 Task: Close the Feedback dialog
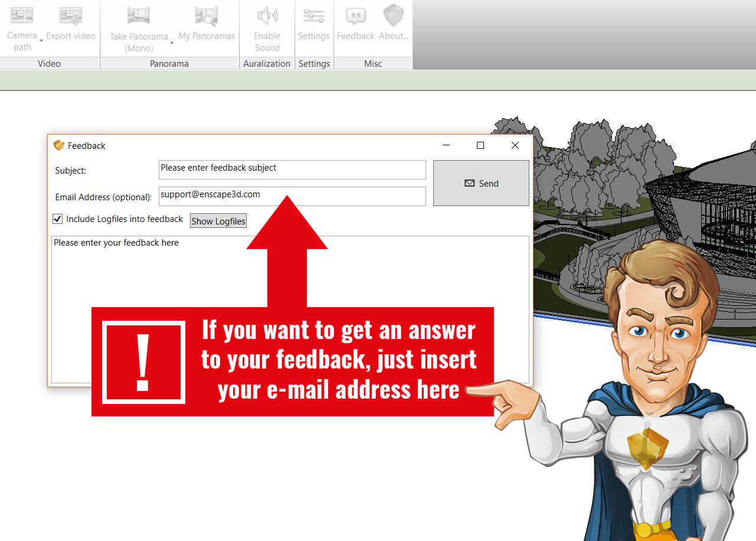click(x=515, y=145)
